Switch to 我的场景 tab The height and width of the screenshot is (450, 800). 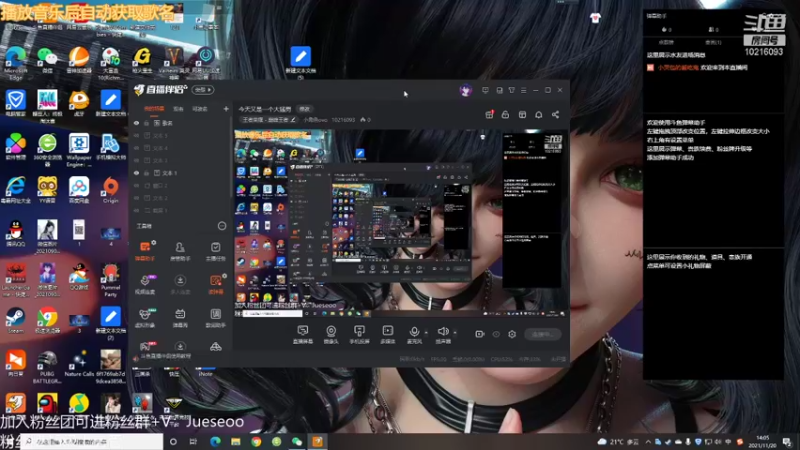pyautogui.click(x=154, y=109)
